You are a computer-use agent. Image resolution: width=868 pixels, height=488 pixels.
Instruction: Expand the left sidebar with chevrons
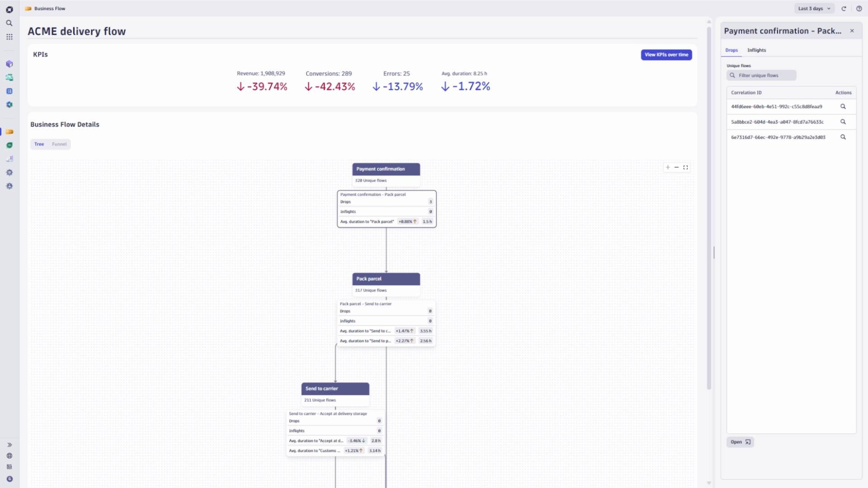pos(9,445)
